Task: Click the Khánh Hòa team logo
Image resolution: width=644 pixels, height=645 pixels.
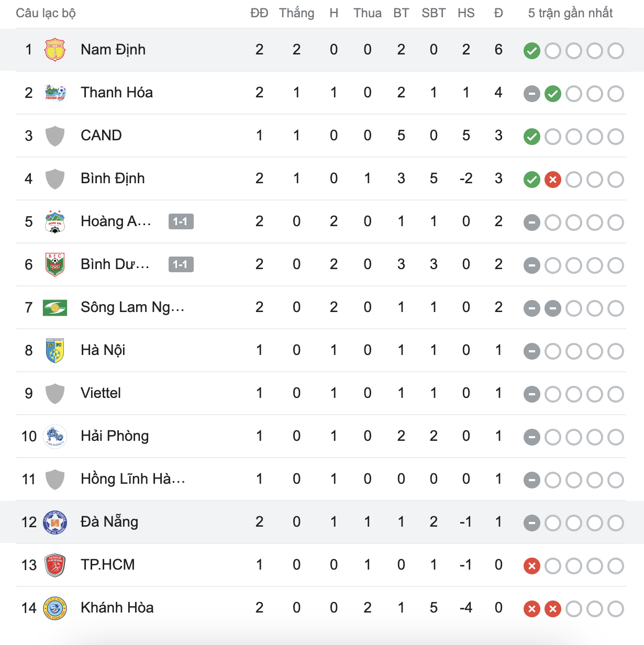Action: click(54, 608)
